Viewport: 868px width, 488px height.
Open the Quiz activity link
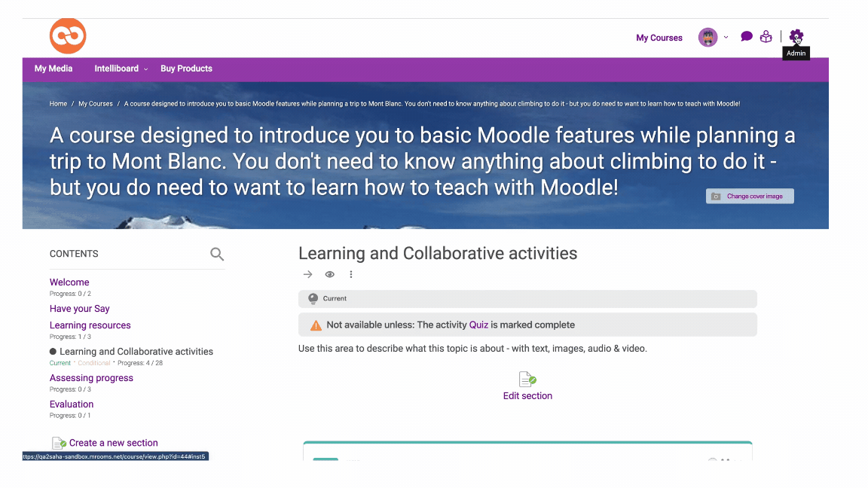pos(478,325)
